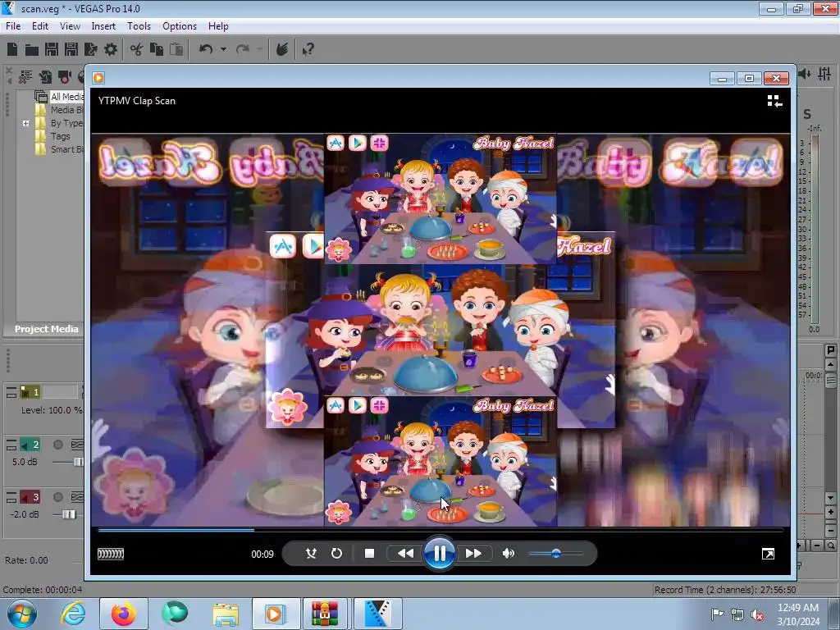Cut selection with the scissors icon
The height and width of the screenshot is (630, 840).
point(137,49)
